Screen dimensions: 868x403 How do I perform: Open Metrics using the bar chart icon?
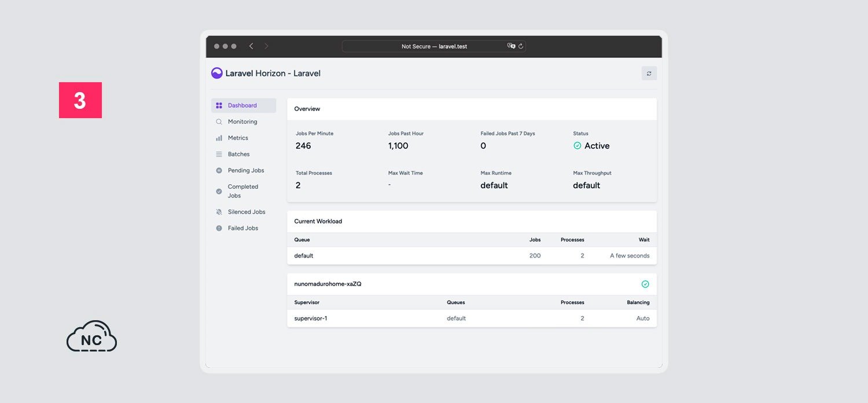[219, 138]
